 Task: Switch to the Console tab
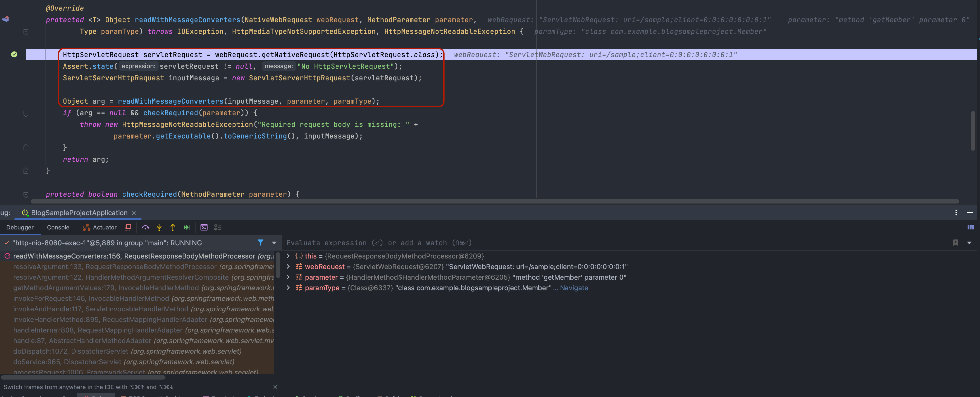(x=58, y=227)
